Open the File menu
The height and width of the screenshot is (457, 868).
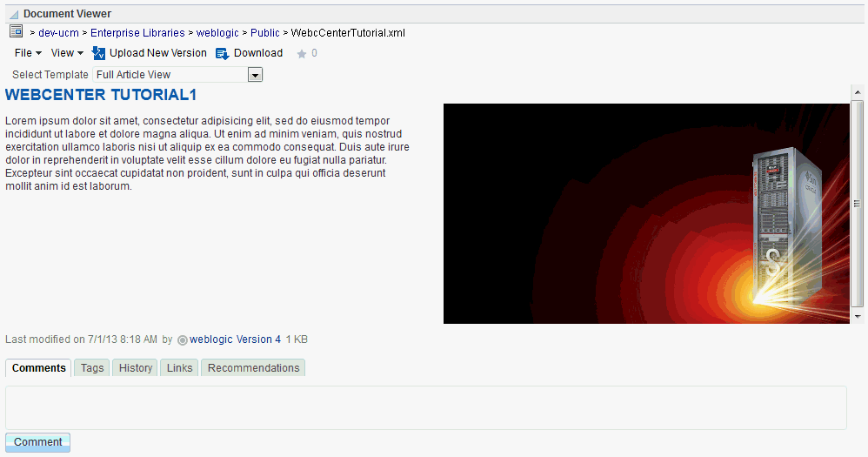(x=28, y=53)
